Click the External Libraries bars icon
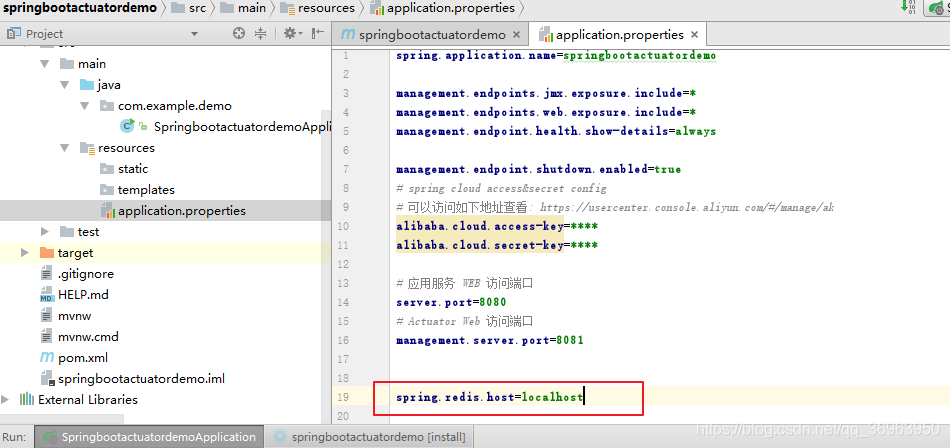Image resolution: width=950 pixels, height=448 pixels. tap(27, 400)
